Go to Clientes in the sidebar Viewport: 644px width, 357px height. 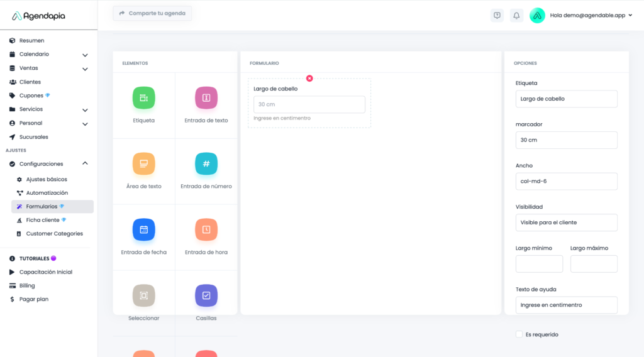30,82
